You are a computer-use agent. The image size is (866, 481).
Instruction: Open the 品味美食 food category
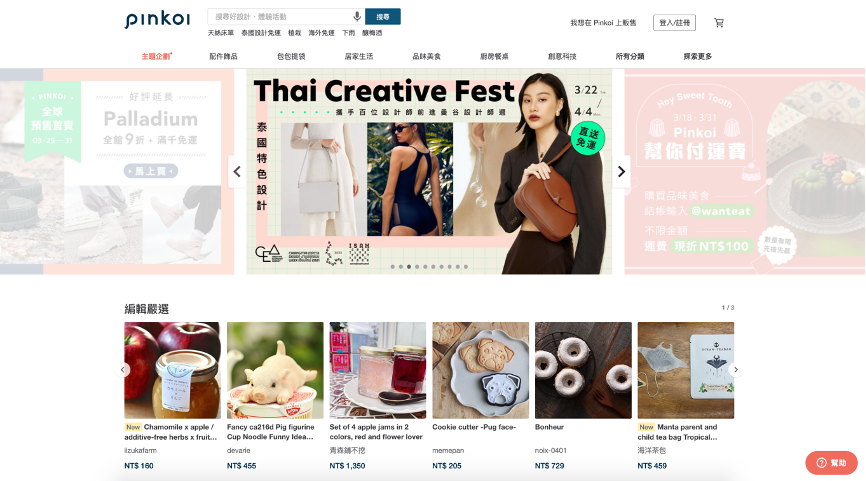426,56
